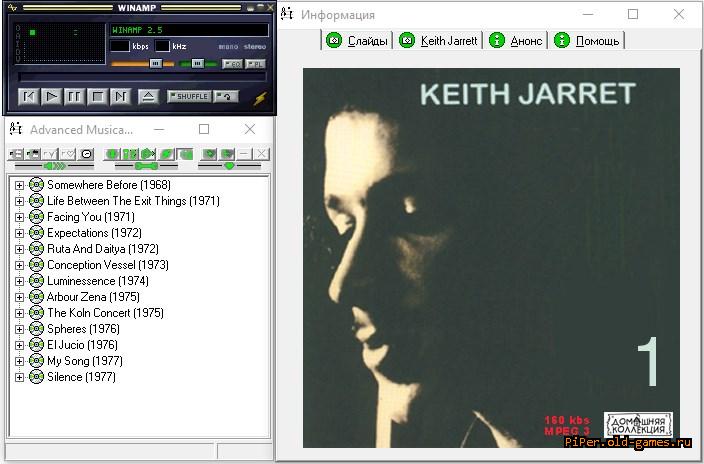Click disc icon beside Facing You

click(x=36, y=217)
